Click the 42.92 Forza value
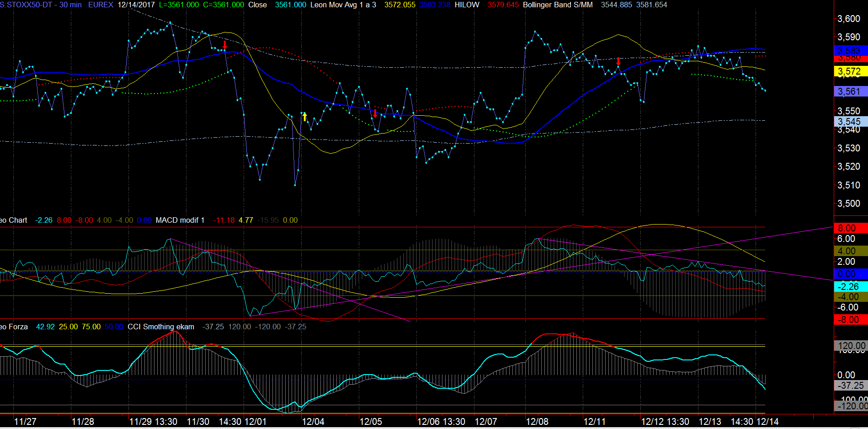The width and height of the screenshot is (868, 429). tap(45, 327)
